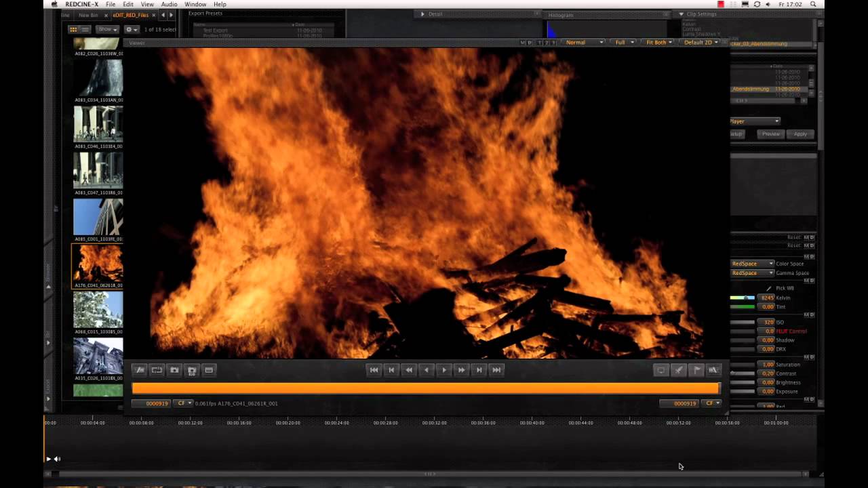The width and height of the screenshot is (868, 488).
Task: Click the left timecode field 0000919
Action: coord(152,403)
